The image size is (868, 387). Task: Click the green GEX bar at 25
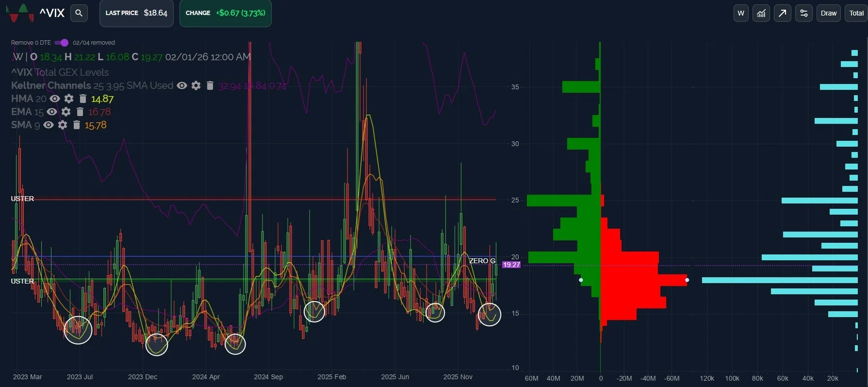[x=564, y=201]
